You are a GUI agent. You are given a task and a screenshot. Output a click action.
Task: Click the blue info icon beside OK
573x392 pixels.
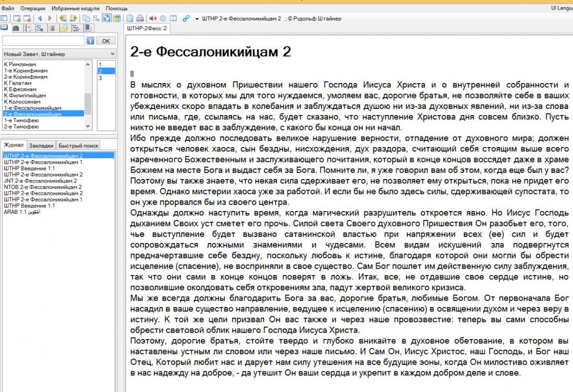(x=91, y=41)
